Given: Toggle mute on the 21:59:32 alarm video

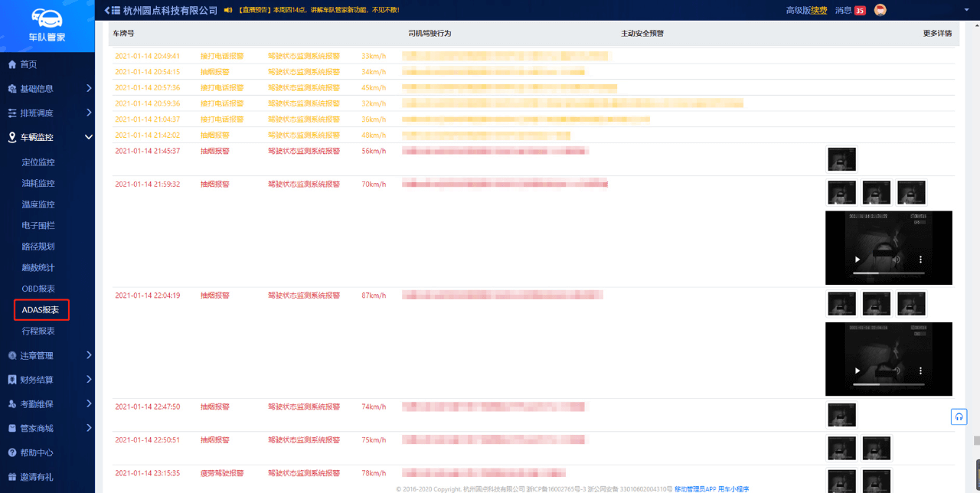Looking at the screenshot, I should pyautogui.click(x=897, y=260).
